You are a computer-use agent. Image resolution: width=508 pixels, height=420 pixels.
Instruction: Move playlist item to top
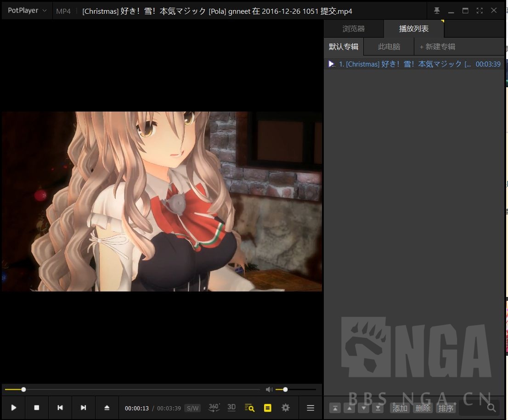335,408
